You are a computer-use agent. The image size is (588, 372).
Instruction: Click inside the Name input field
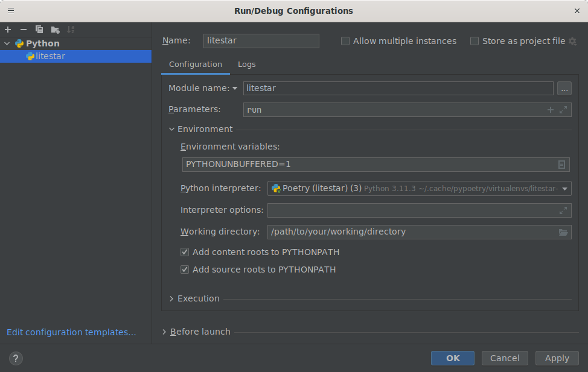(x=261, y=41)
